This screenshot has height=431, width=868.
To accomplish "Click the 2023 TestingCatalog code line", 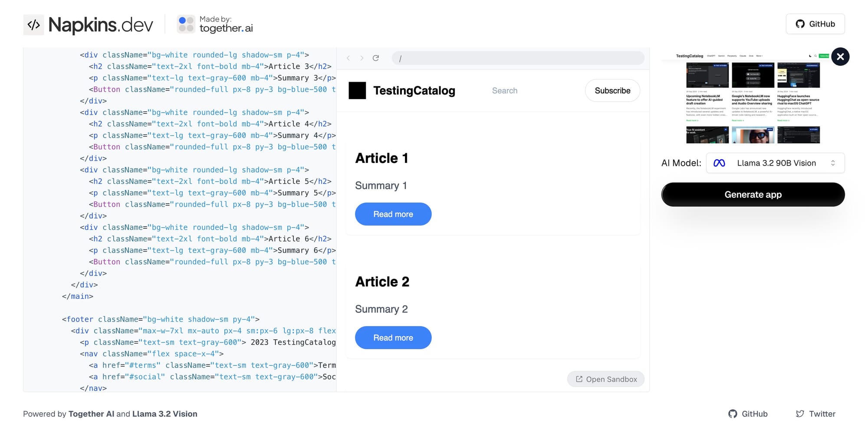I will tap(208, 342).
